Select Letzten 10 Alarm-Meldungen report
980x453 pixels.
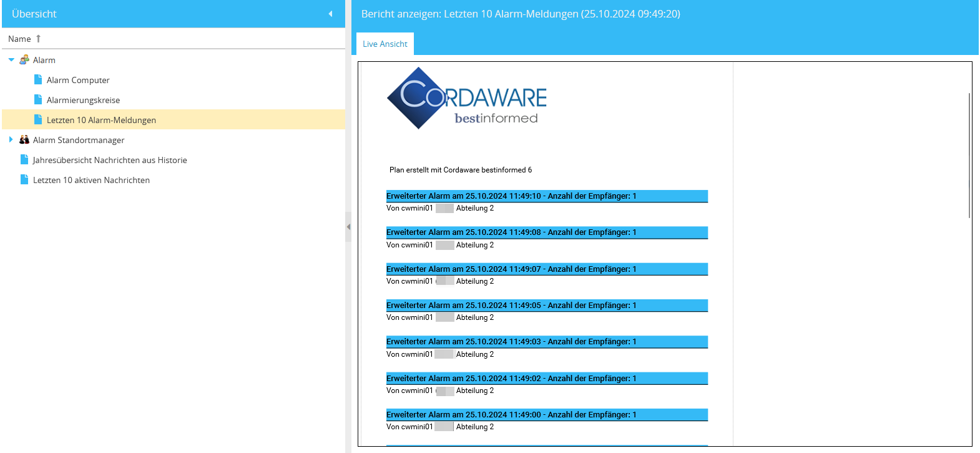101,120
